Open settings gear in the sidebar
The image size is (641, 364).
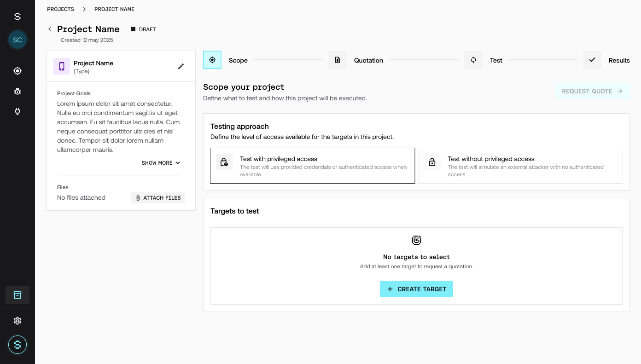point(17,321)
